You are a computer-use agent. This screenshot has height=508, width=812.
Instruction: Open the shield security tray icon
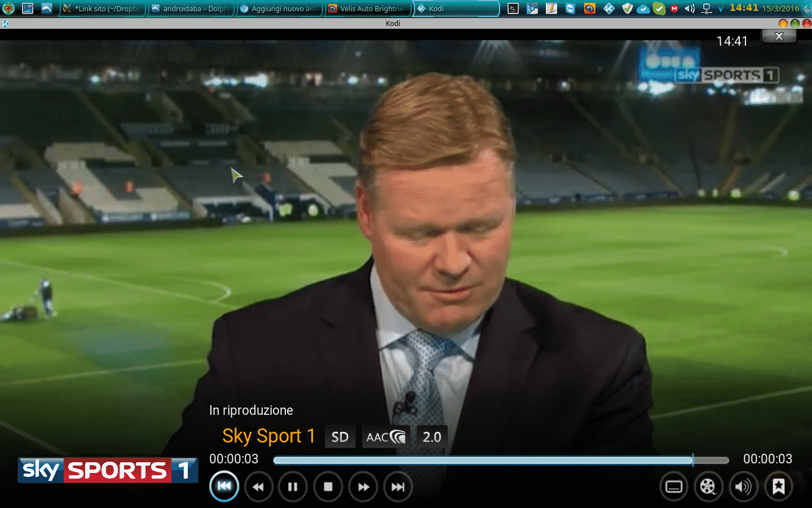click(x=628, y=8)
